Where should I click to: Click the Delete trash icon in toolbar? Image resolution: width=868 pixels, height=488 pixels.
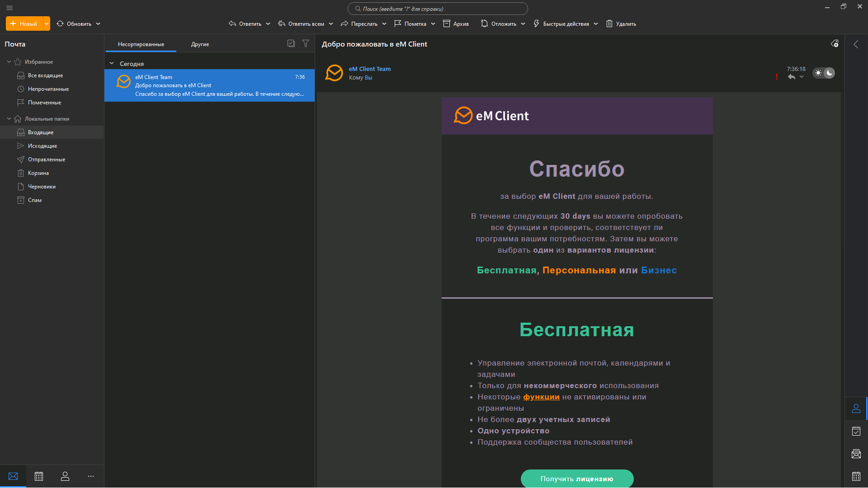609,23
